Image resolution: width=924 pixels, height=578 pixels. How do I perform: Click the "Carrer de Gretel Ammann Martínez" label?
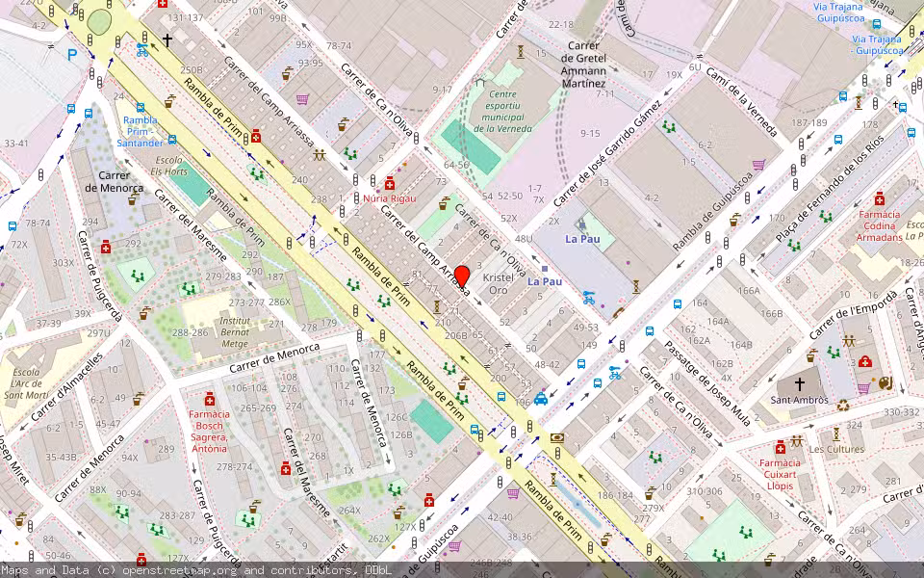tap(583, 65)
